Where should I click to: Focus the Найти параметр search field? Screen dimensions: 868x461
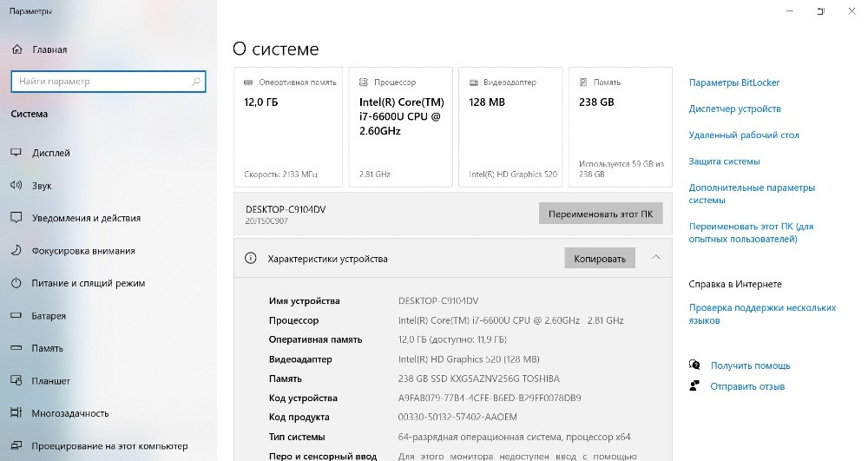point(108,82)
